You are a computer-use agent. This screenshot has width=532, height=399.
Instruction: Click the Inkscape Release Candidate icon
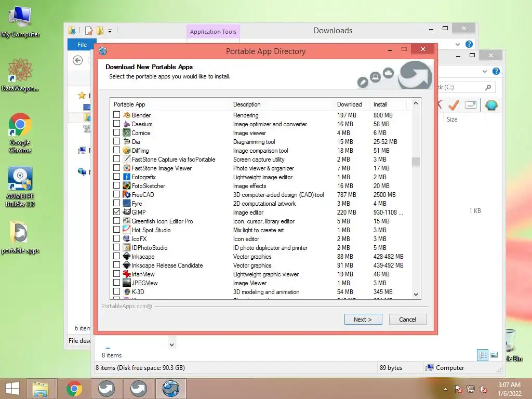[127, 265]
